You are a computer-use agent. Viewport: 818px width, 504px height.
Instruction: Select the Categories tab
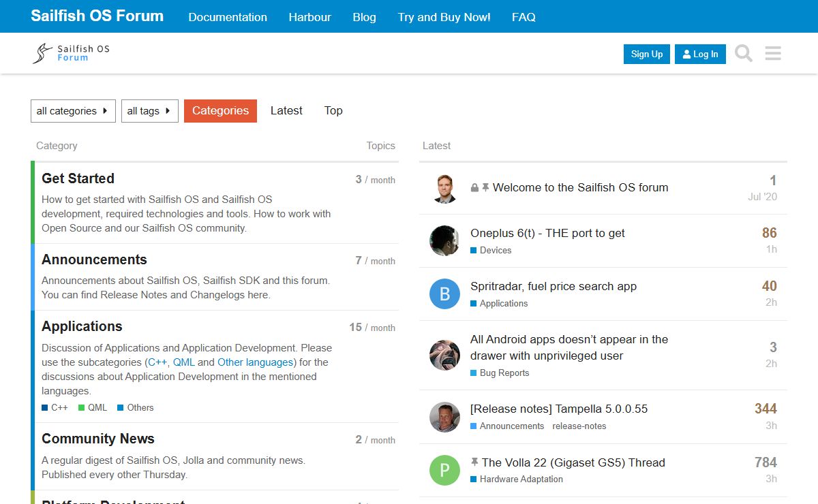pos(220,111)
